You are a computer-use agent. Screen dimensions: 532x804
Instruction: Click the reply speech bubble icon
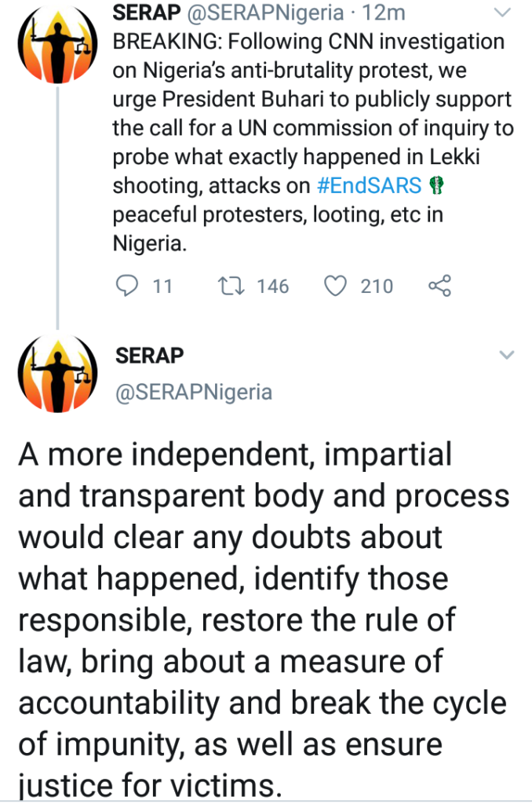pyautogui.click(x=127, y=286)
